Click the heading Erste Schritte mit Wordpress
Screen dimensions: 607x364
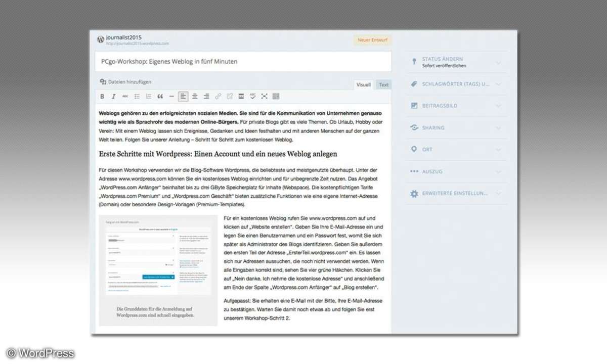click(218, 153)
